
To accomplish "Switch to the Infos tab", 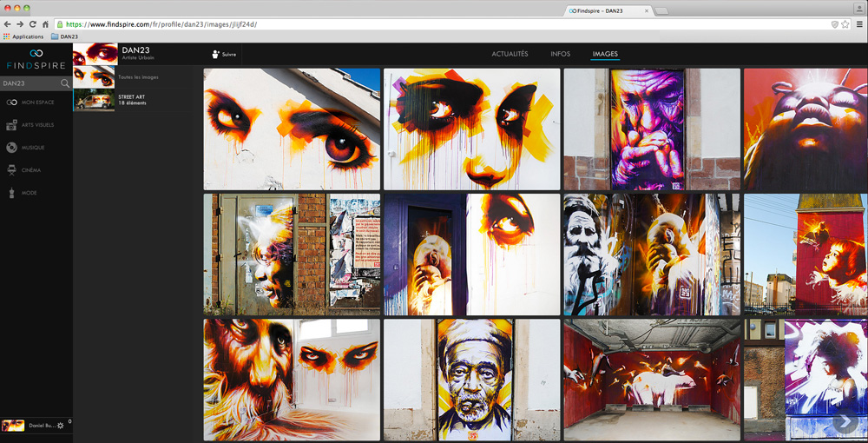I will (560, 54).
